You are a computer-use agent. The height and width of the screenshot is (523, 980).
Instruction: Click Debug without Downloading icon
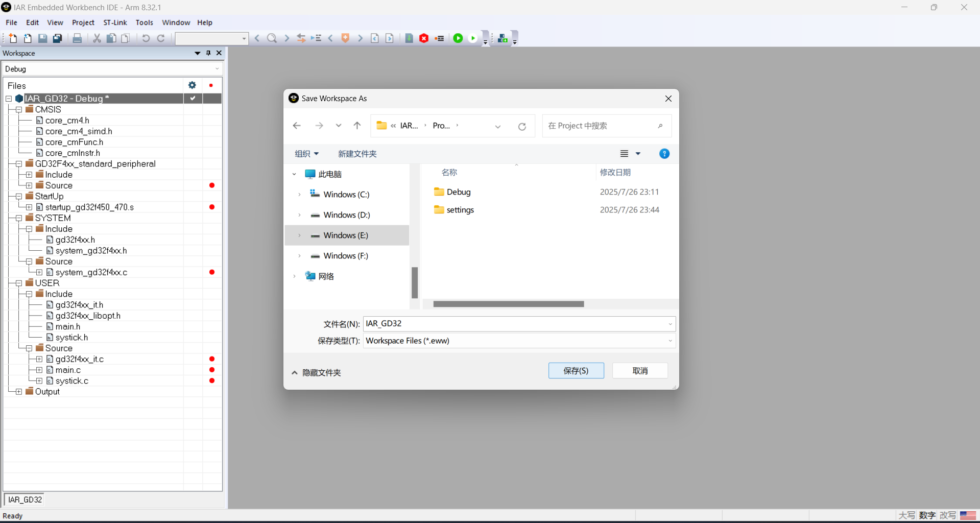473,38
